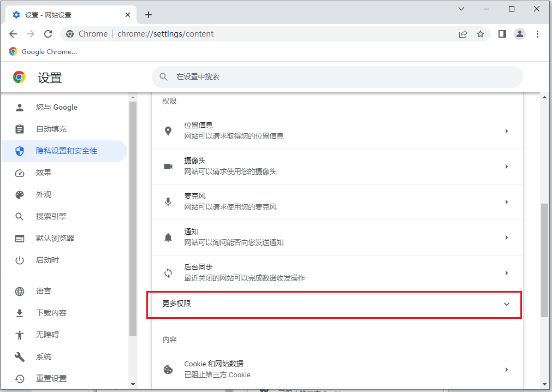552x392 pixels.
Task: Go back with the browser back arrow
Action: (x=13, y=34)
